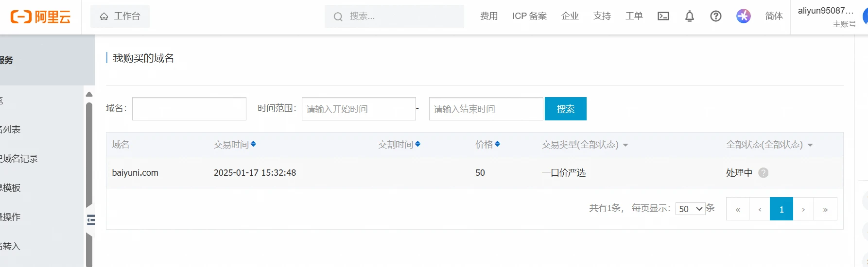
Task: Sort by 交割时间 column arrows
Action: click(x=417, y=144)
